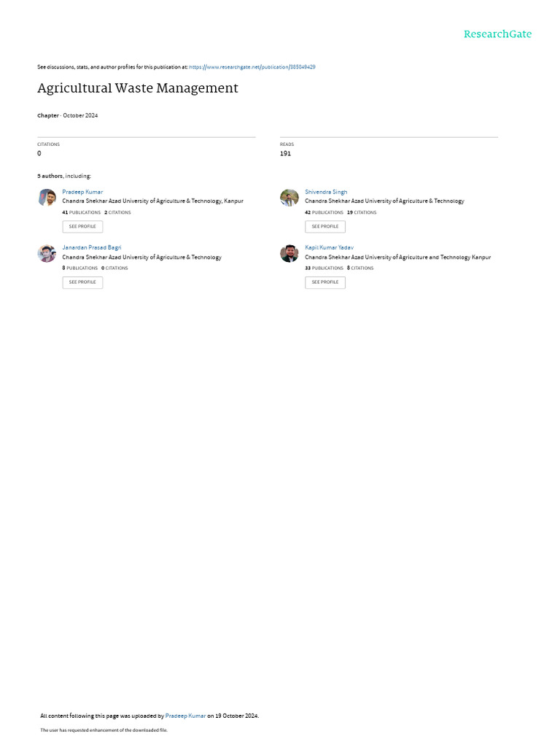The height and width of the screenshot is (747, 560).
Task: Click the Citations count 0
Action: click(x=39, y=153)
